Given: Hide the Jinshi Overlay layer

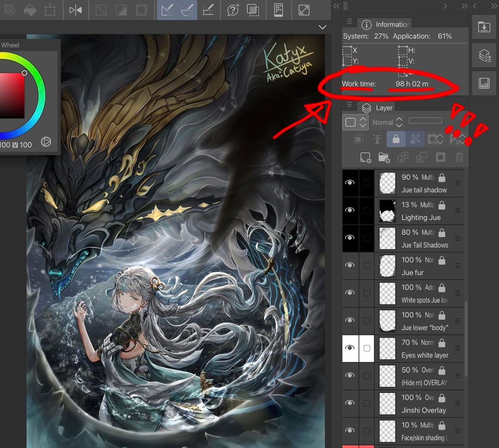Looking at the screenshot, I should pyautogui.click(x=350, y=403).
